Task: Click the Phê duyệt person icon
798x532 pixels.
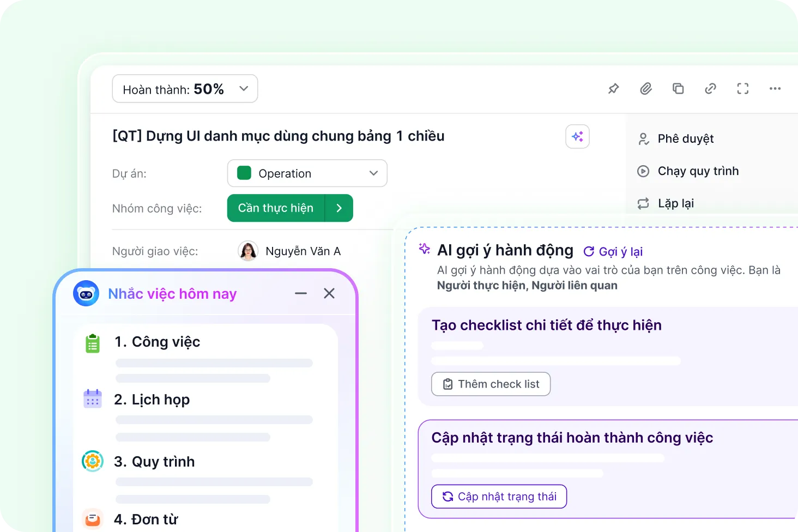Action: (x=643, y=139)
